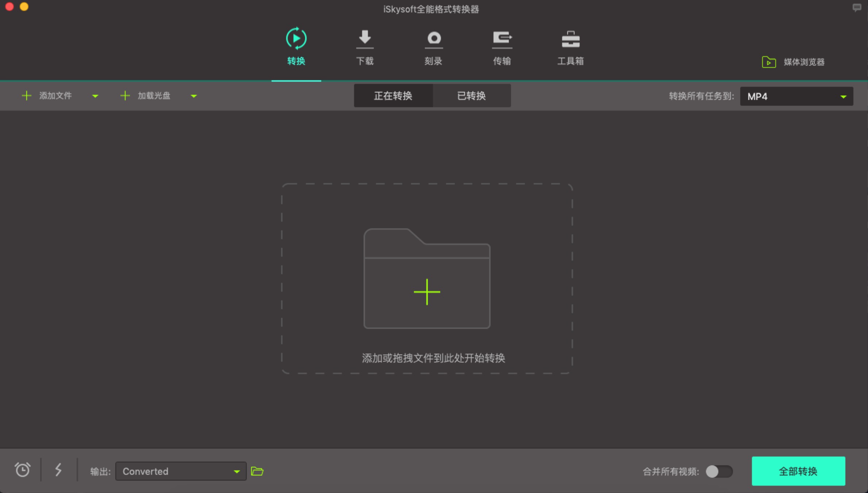Click the lightning bolt acceleration icon
Screen dimensions: 868x493
click(x=58, y=471)
